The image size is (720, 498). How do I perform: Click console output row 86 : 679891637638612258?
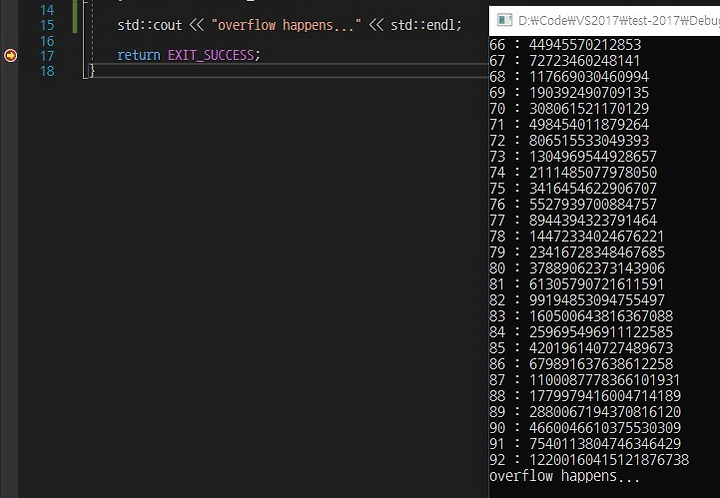pyautogui.click(x=581, y=364)
